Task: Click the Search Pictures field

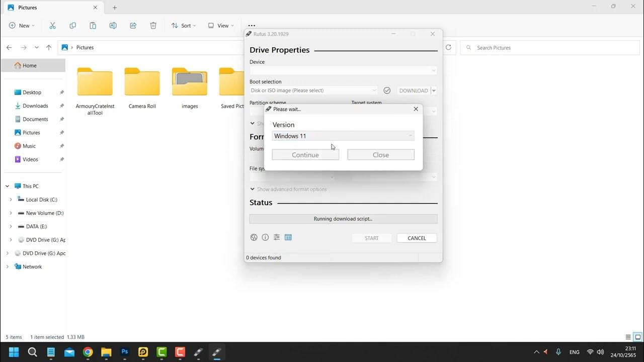Action: coord(550,48)
